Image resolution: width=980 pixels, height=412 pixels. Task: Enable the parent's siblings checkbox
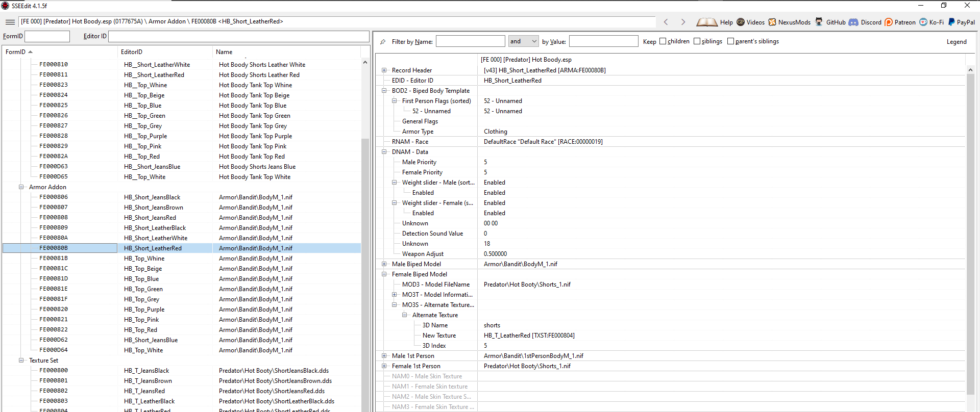tap(730, 41)
